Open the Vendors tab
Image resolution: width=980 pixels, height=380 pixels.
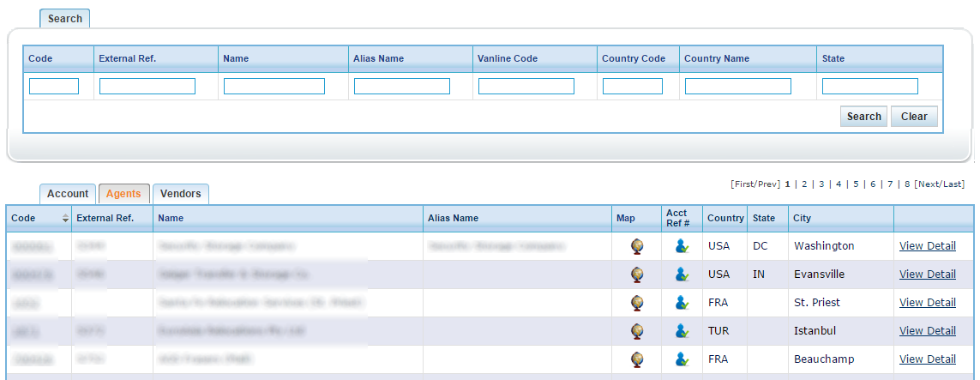(x=181, y=194)
